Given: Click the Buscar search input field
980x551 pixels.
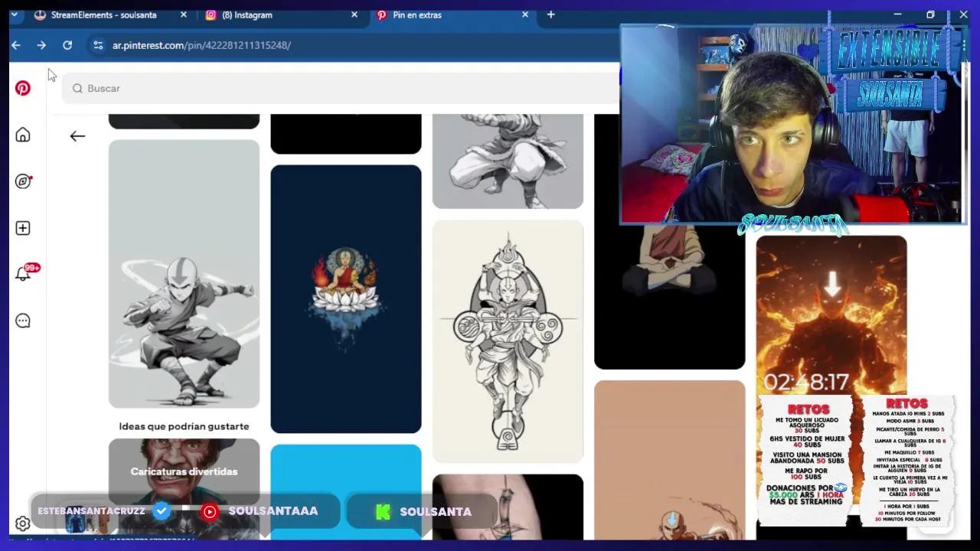Looking at the screenshot, I should [341, 88].
